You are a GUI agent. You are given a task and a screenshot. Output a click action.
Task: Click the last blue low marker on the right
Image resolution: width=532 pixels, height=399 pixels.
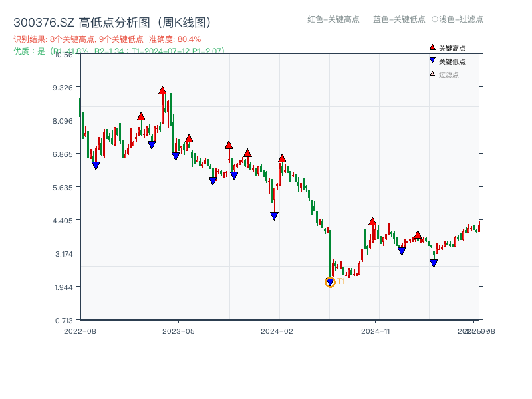coord(434,263)
